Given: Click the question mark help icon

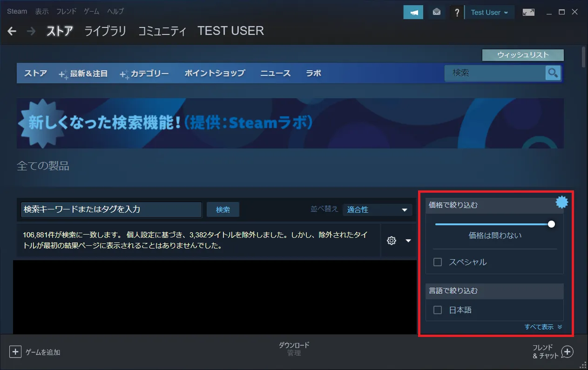Looking at the screenshot, I should 458,13.
